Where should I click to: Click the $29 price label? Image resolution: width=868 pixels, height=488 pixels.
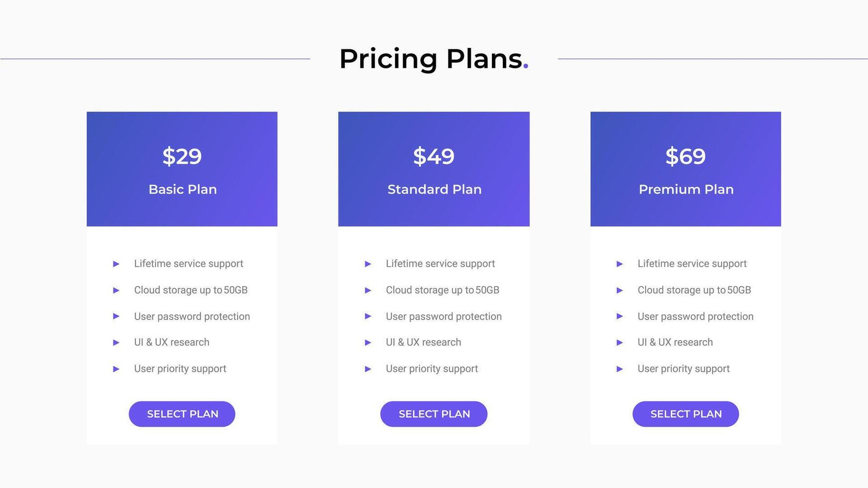(181, 156)
